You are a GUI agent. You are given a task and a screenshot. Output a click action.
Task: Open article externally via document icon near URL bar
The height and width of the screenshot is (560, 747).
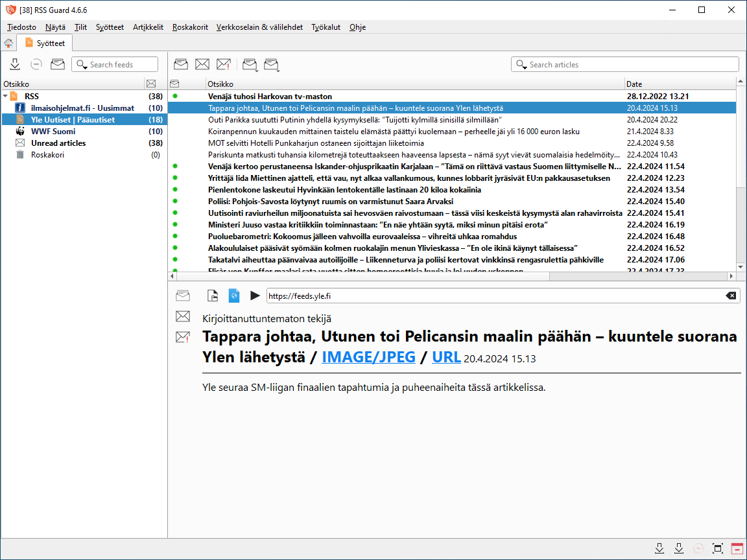(213, 296)
